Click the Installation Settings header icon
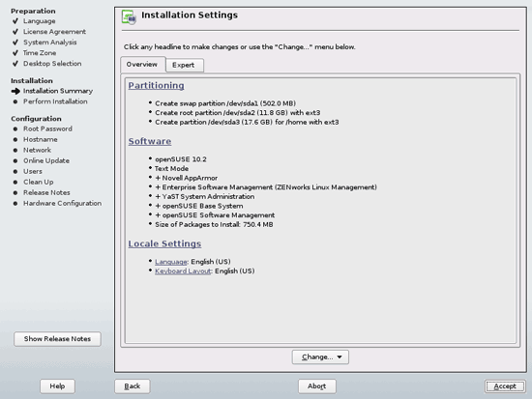 pyautogui.click(x=129, y=17)
